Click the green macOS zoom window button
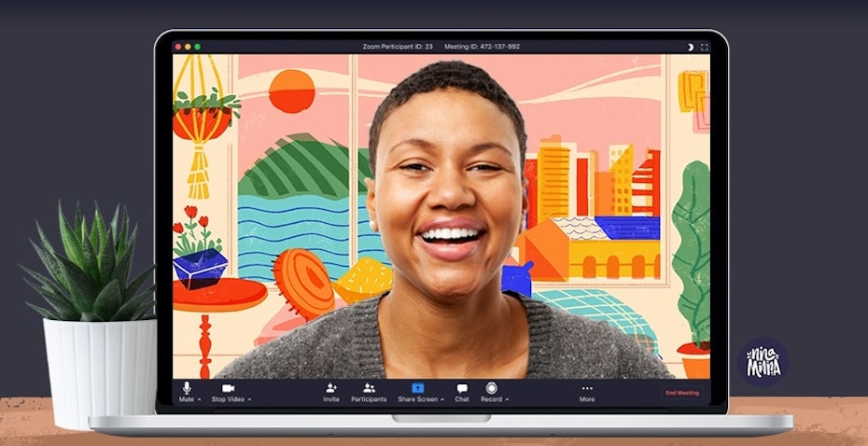Screen dimensions: 868x446 point(197,47)
